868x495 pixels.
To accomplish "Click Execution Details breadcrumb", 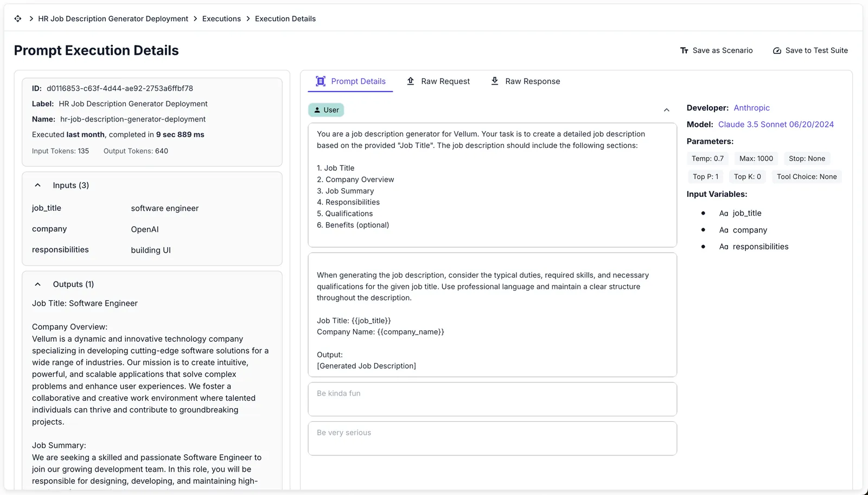I will [x=285, y=18].
